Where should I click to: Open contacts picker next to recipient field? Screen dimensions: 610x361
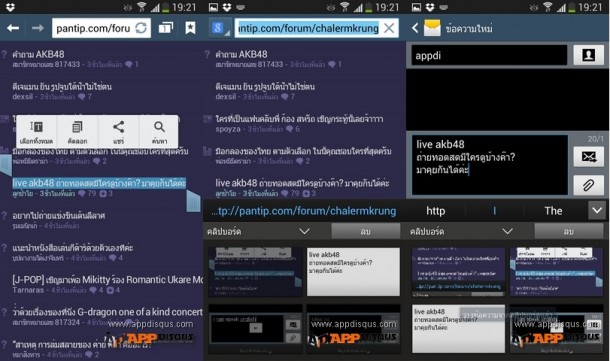[588, 55]
